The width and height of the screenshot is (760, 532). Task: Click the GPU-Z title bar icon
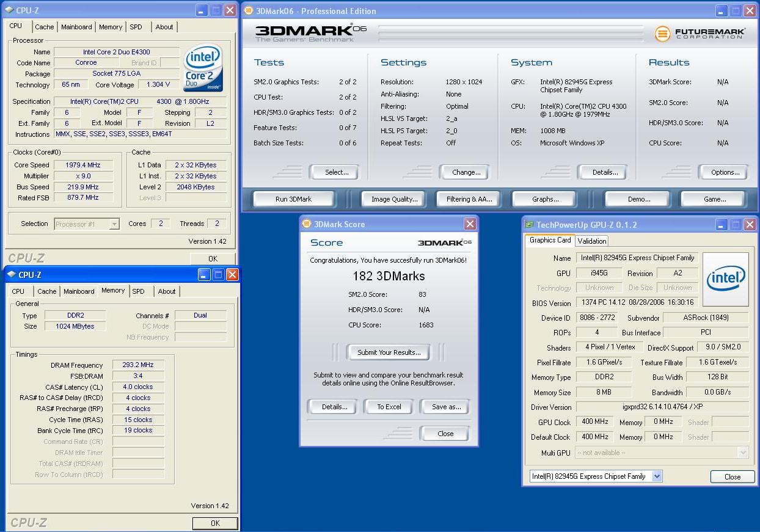[x=530, y=225]
